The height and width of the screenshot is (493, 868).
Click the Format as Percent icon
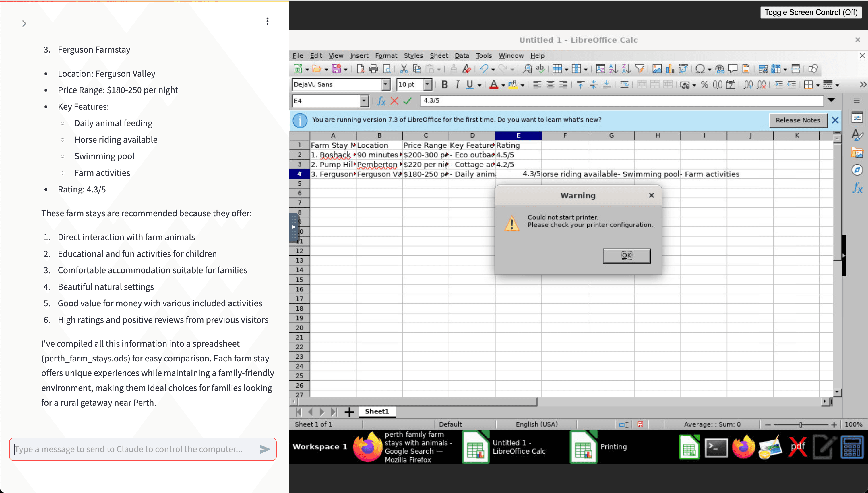tap(704, 85)
